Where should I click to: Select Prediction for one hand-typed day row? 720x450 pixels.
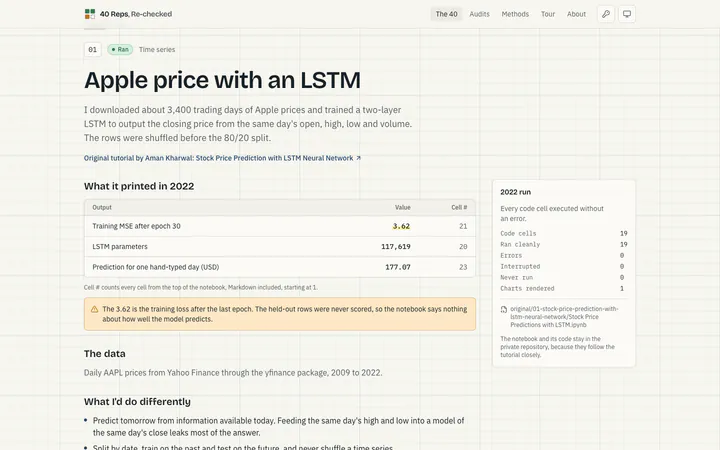pos(280,267)
